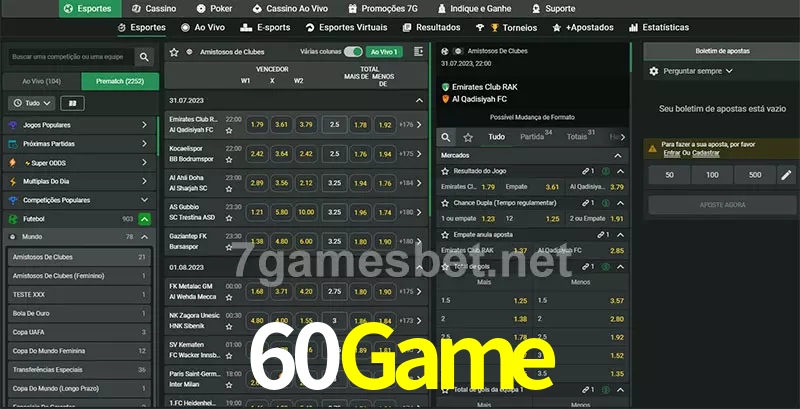Favorite the Chance Dupla market
This screenshot has width=800, height=409.
445,203
